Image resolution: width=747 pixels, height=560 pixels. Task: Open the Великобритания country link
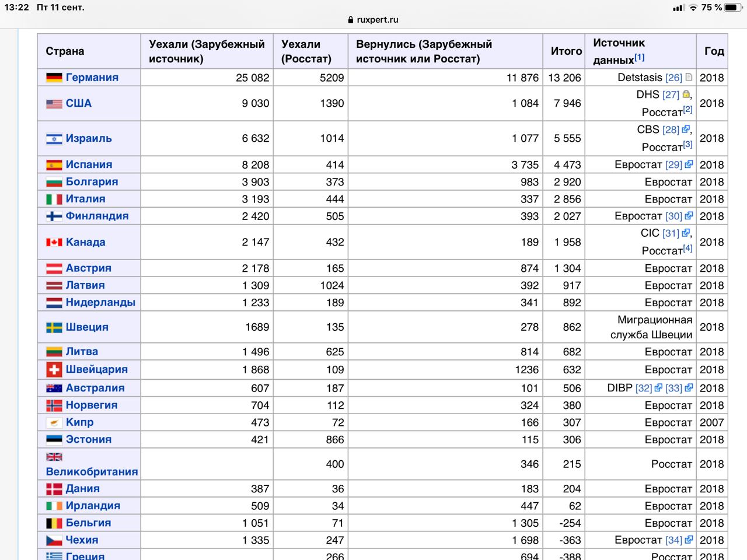coord(92,472)
